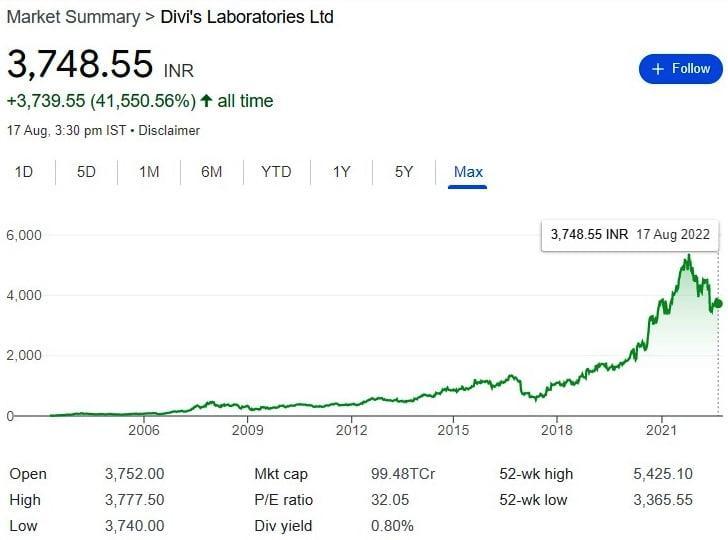Click the green up arrow icon

point(206,101)
